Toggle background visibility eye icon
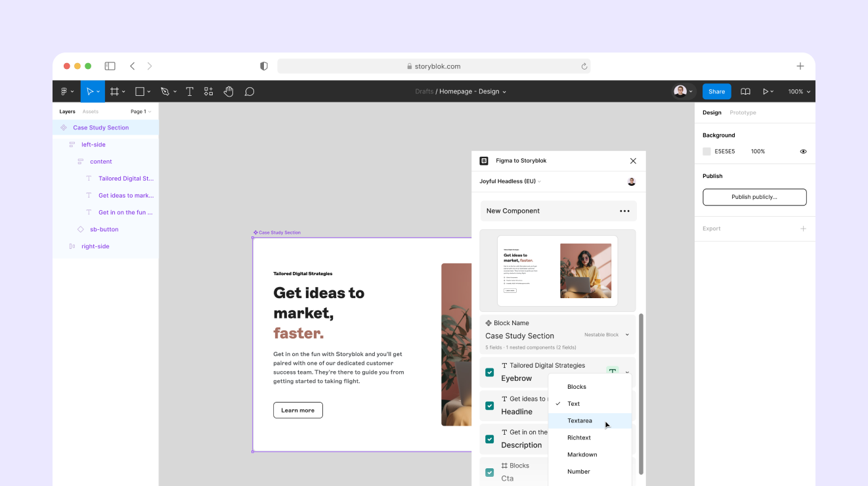Image resolution: width=868 pixels, height=486 pixels. pyautogui.click(x=803, y=152)
